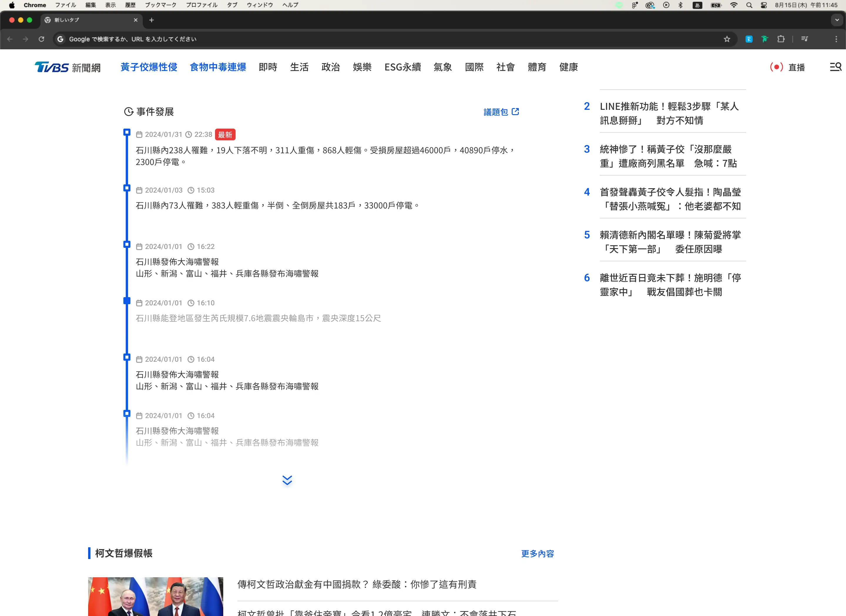Click the Putin and Xi news thumbnail

pos(156,596)
